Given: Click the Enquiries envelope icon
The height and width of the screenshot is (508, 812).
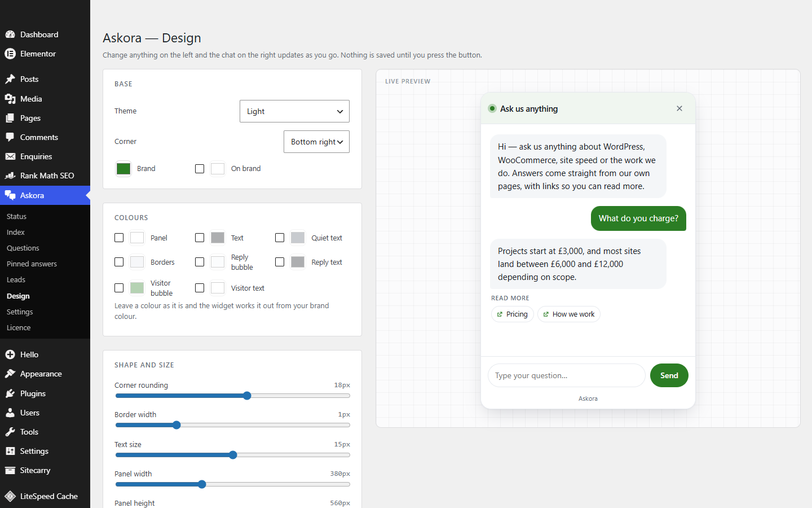Looking at the screenshot, I should pos(10,156).
